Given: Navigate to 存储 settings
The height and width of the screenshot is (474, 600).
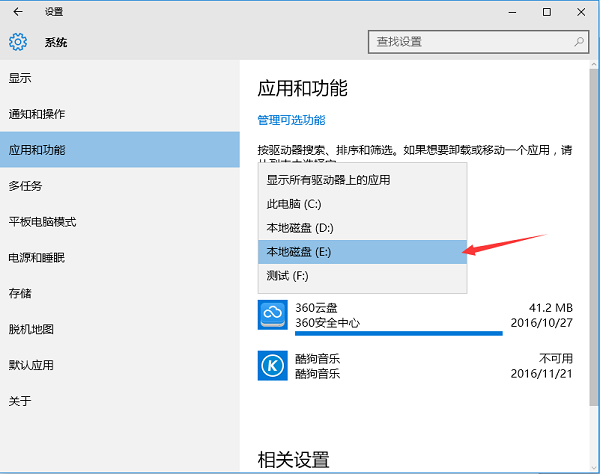Looking at the screenshot, I should pyautogui.click(x=20, y=294).
